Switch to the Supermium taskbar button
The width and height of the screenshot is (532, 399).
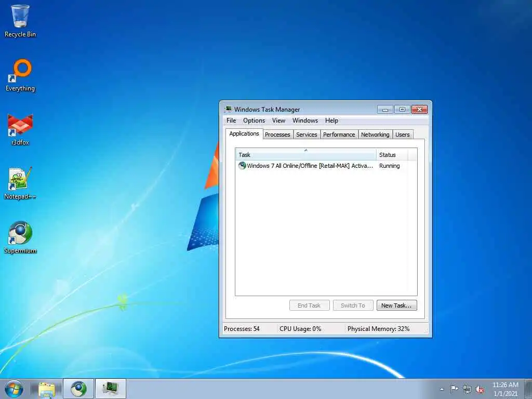78,389
